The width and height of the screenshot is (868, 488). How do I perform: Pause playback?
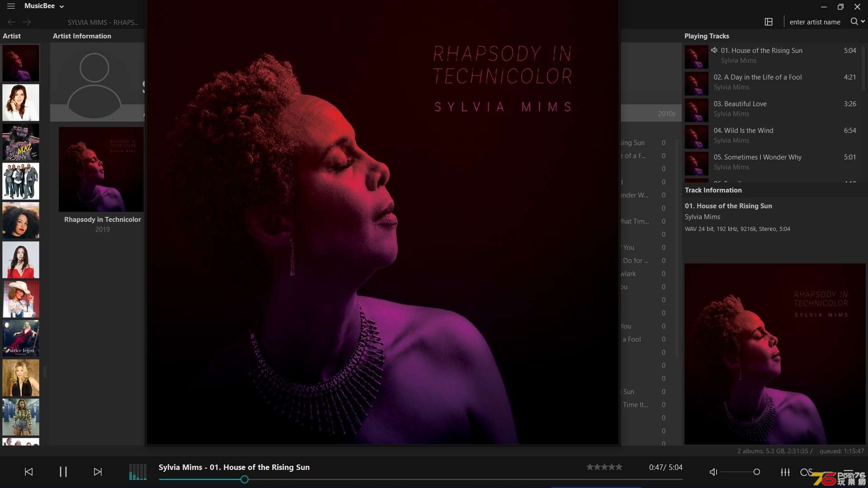pos(63,471)
